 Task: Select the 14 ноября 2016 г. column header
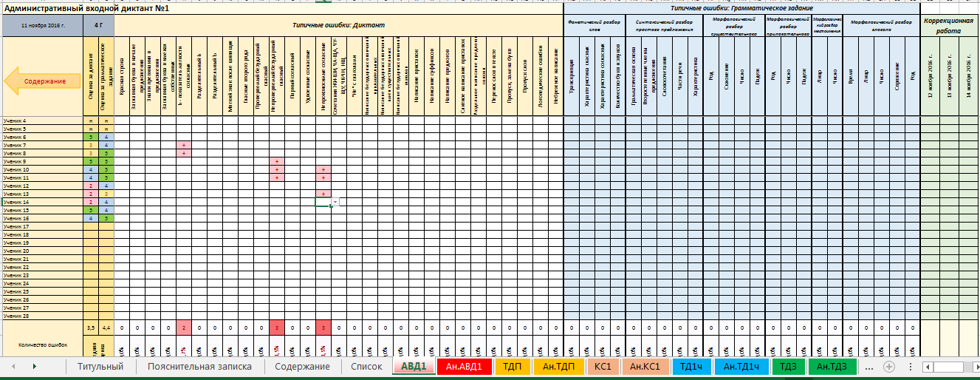click(969, 78)
